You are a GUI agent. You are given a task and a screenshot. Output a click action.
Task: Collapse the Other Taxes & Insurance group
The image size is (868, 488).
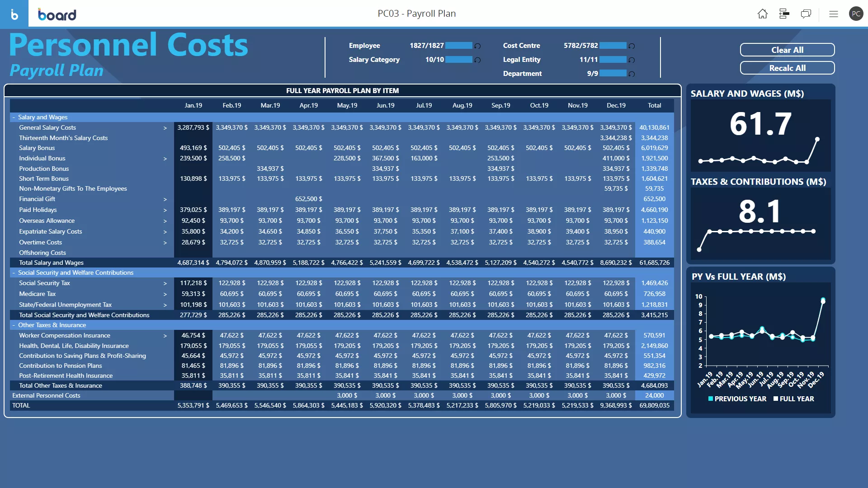[x=14, y=325]
